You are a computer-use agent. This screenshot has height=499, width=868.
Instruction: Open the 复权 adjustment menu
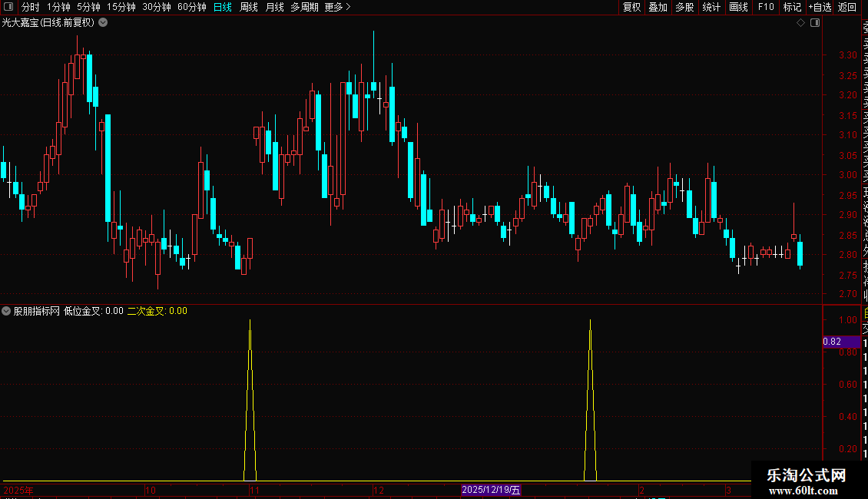[x=631, y=7]
